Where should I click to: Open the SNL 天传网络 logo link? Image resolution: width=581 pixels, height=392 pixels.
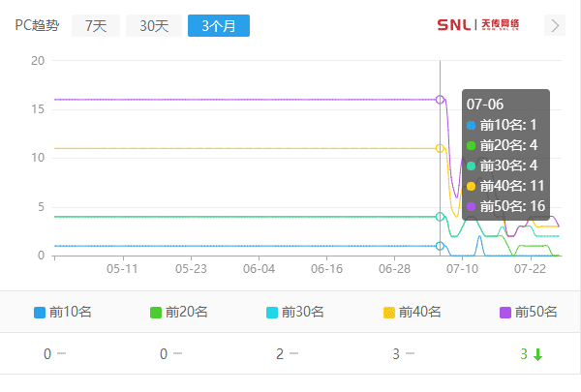[x=477, y=25]
